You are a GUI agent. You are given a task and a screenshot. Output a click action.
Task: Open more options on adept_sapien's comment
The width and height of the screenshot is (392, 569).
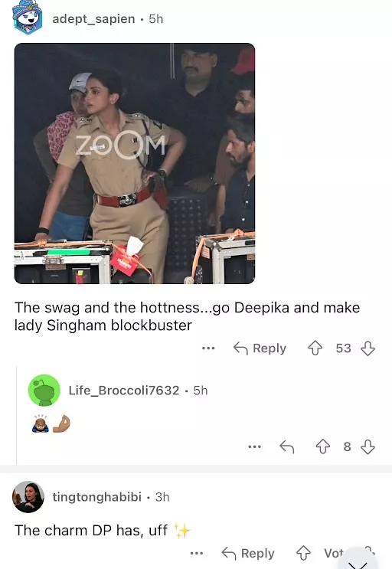click(x=208, y=348)
